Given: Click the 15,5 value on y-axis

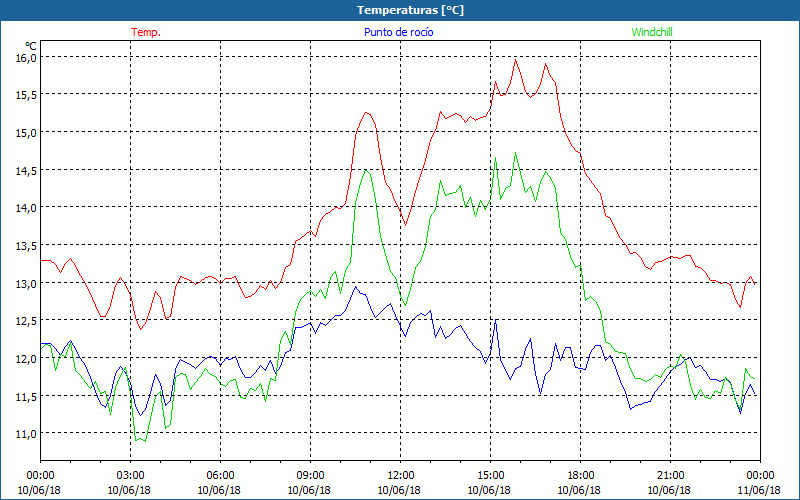Looking at the screenshot, I should tap(26, 95).
